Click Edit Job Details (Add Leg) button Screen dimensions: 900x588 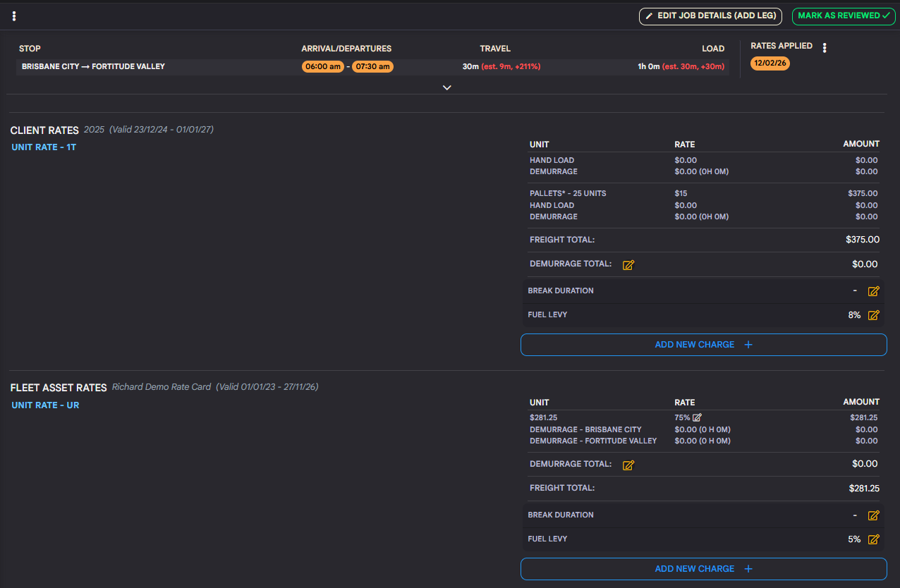click(x=710, y=16)
